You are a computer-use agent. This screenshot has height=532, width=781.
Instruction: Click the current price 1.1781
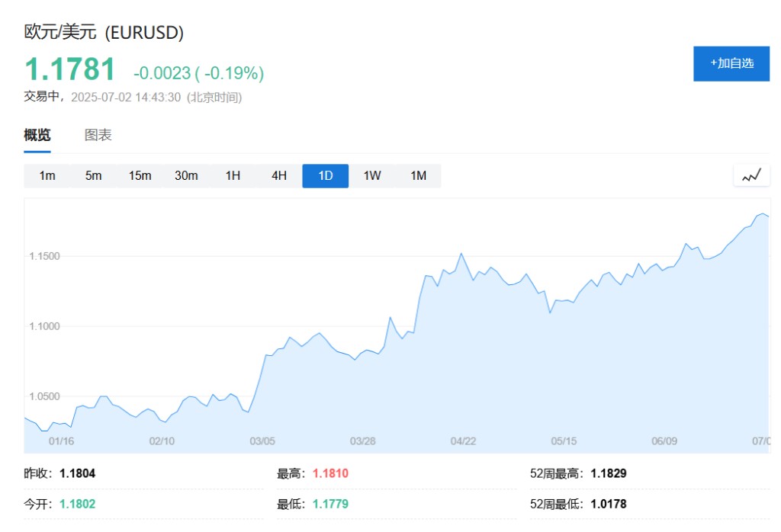click(69, 69)
